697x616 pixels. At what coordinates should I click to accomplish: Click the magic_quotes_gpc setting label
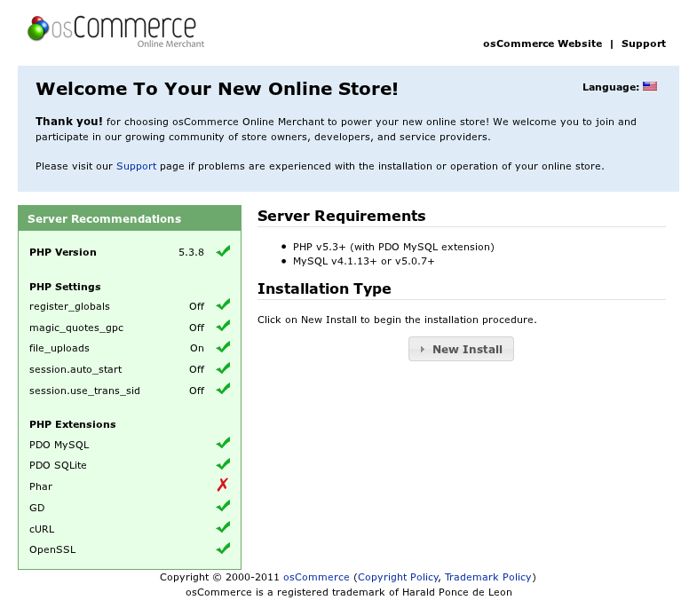point(76,328)
